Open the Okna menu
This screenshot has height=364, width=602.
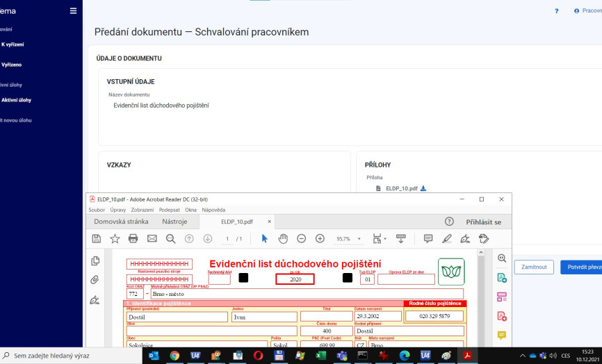click(190, 210)
